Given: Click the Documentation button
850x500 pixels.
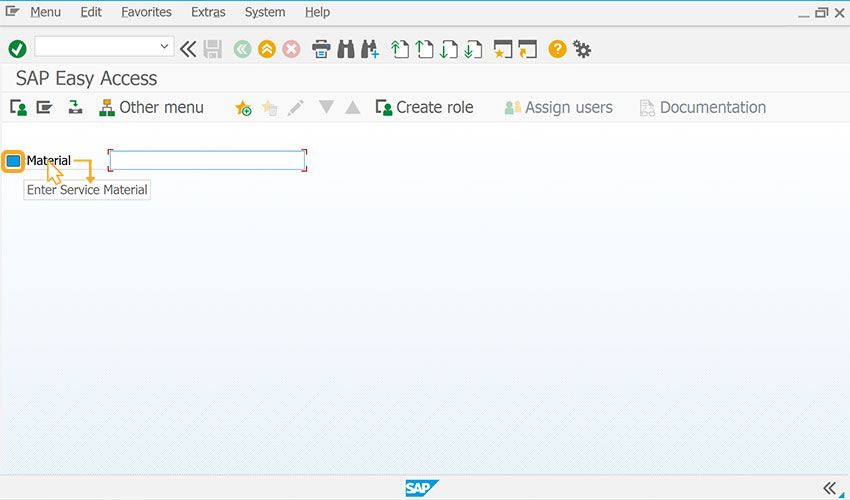Looking at the screenshot, I should 703,107.
